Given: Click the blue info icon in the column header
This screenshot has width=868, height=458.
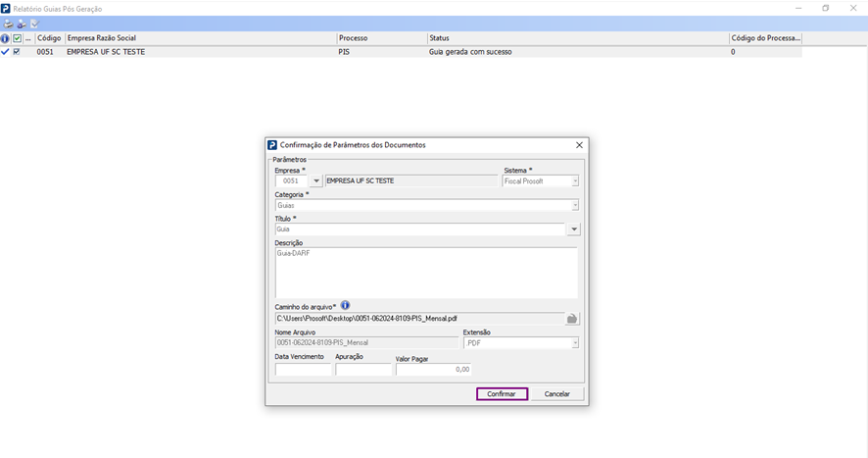Looking at the screenshot, I should pos(5,38).
